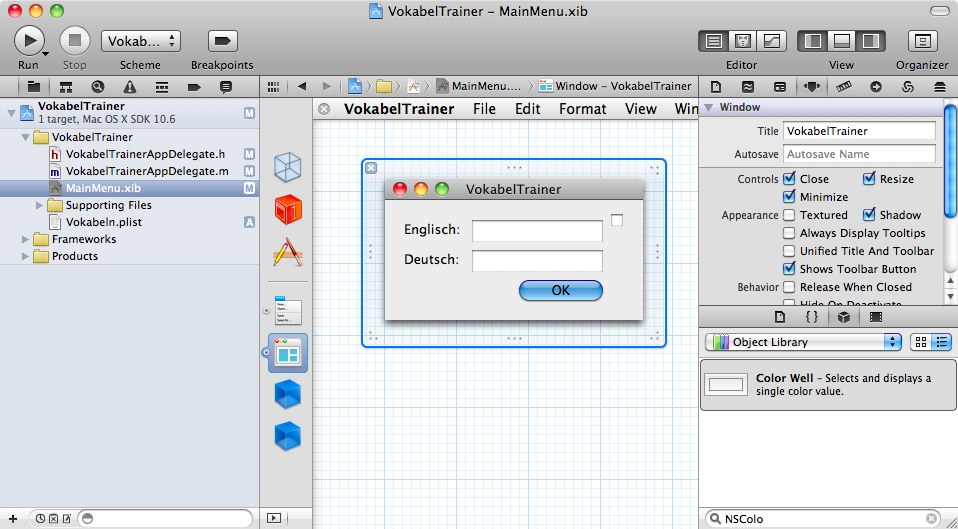This screenshot has height=529, width=958.
Task: Click the OK button in the window
Action: [x=560, y=290]
